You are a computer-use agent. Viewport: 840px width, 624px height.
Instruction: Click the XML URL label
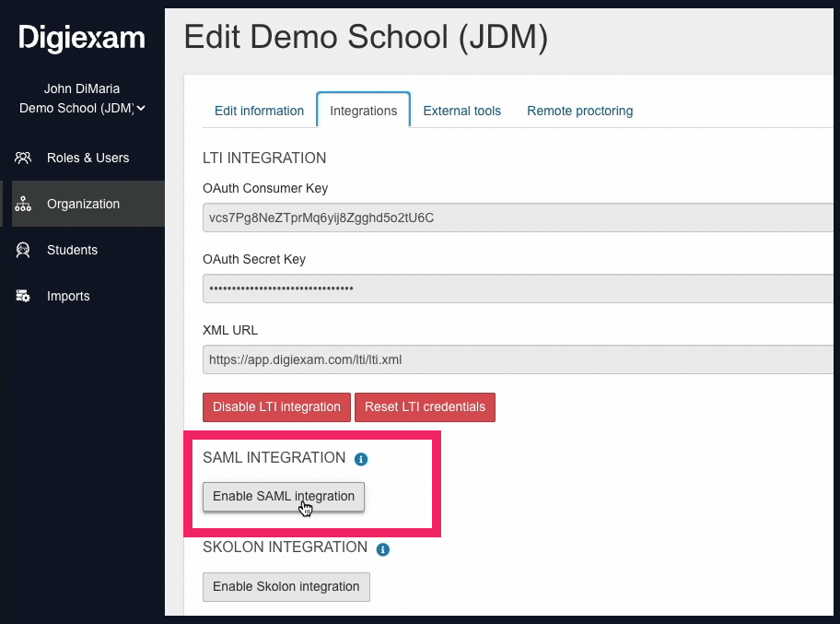[230, 330]
